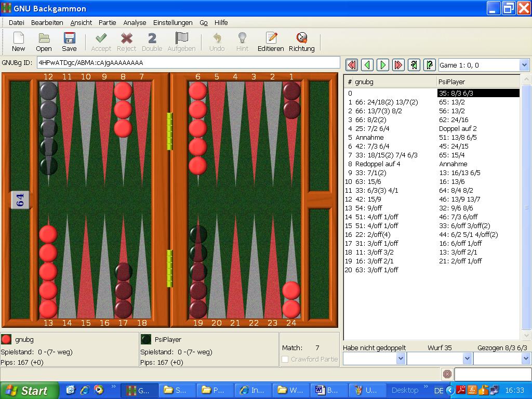Open the Bearbeiten menu
This screenshot has width=532, height=399.
pyautogui.click(x=47, y=23)
